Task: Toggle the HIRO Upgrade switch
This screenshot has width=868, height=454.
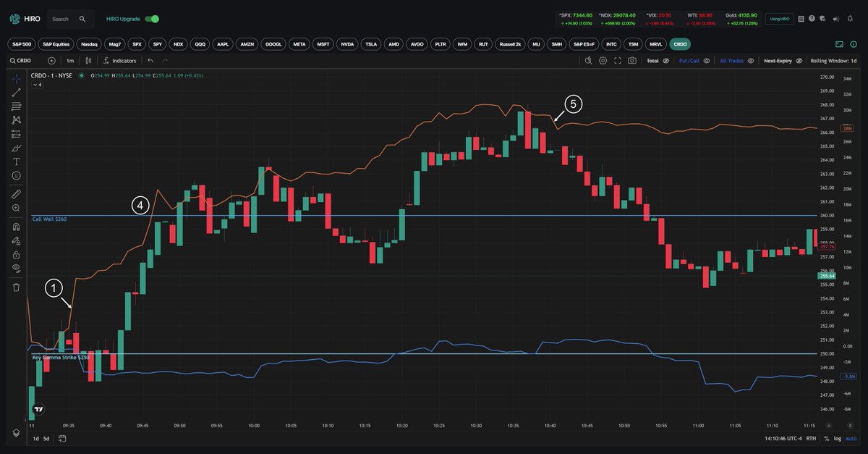Action: [x=152, y=19]
